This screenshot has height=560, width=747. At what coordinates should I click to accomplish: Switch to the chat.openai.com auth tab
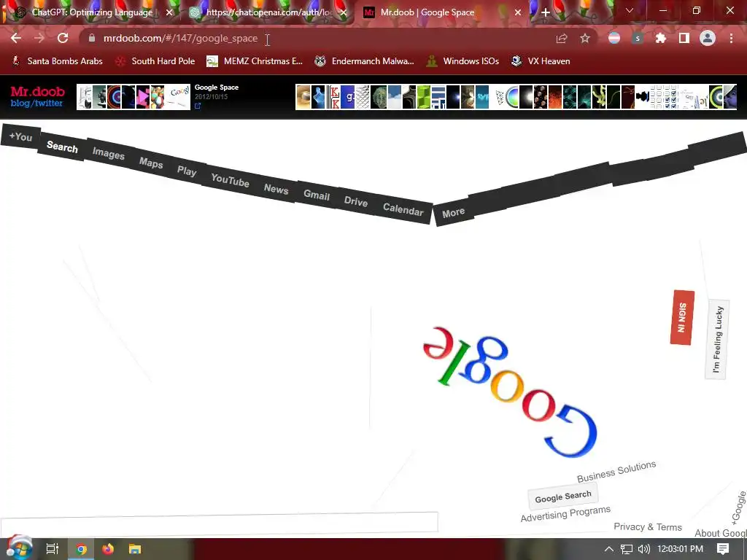[268, 12]
